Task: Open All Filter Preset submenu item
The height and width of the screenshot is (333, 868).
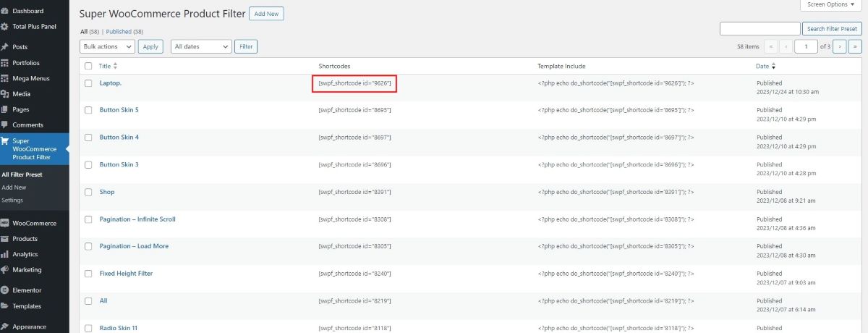Action: coord(22,174)
